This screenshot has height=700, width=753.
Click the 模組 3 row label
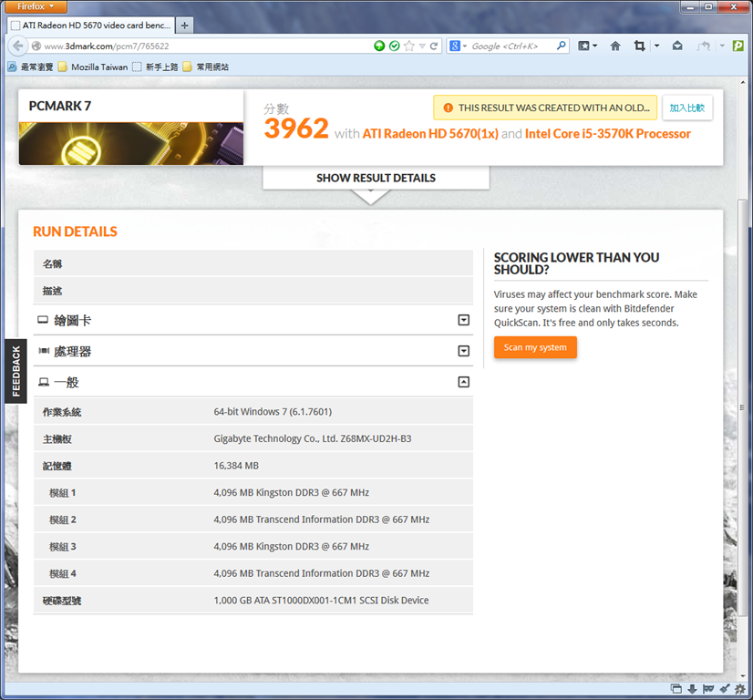click(62, 546)
